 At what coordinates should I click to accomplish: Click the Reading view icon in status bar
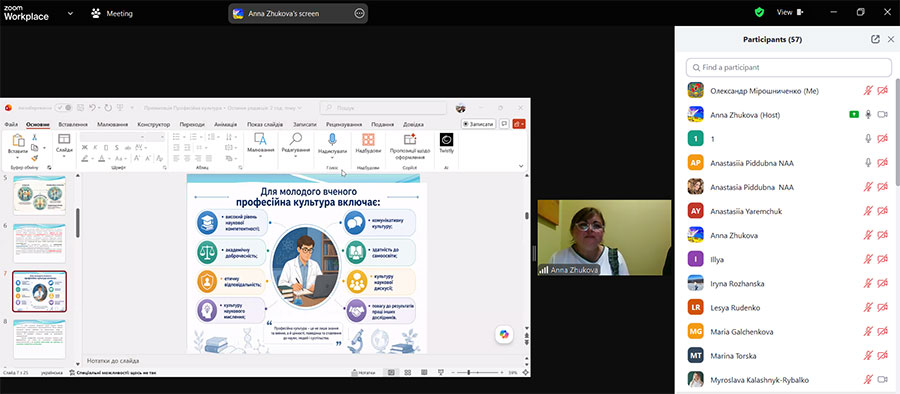pos(424,372)
